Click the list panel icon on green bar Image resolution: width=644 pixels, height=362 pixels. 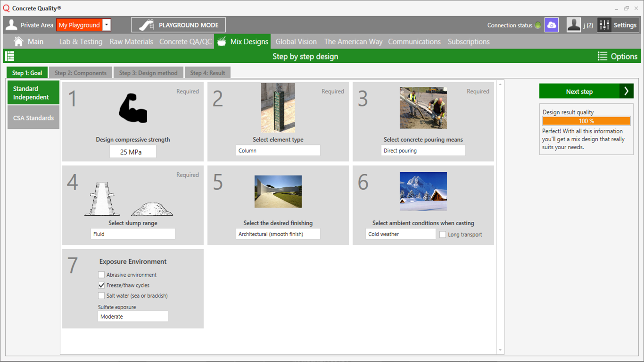pyautogui.click(x=9, y=56)
